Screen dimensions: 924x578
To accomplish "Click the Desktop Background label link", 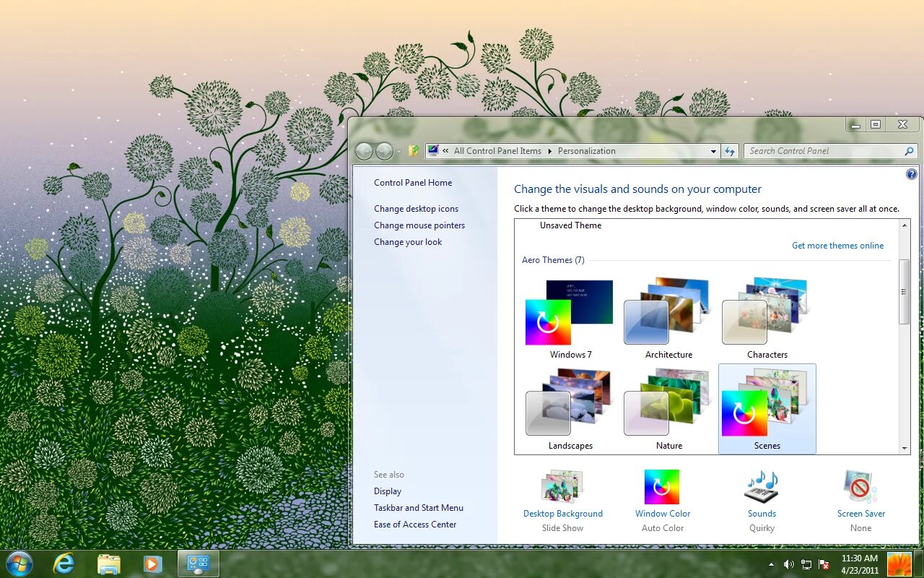I will [563, 514].
